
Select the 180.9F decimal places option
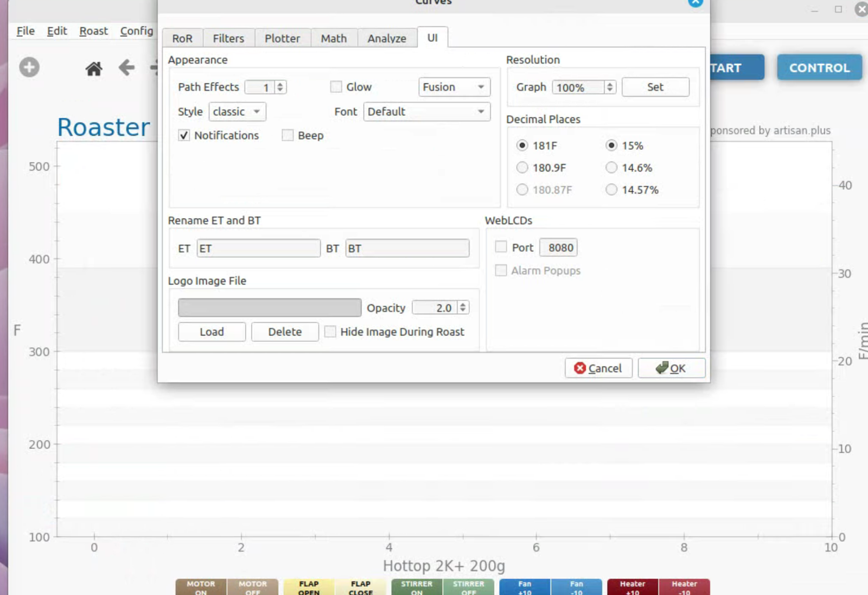tap(522, 168)
